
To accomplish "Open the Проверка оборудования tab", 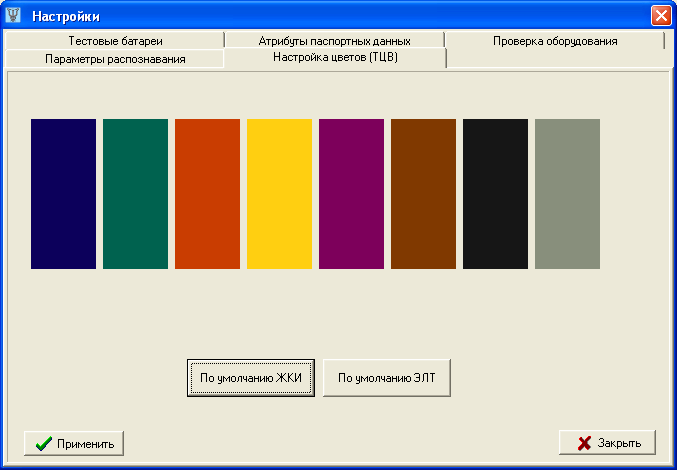I will pyautogui.click(x=555, y=41).
